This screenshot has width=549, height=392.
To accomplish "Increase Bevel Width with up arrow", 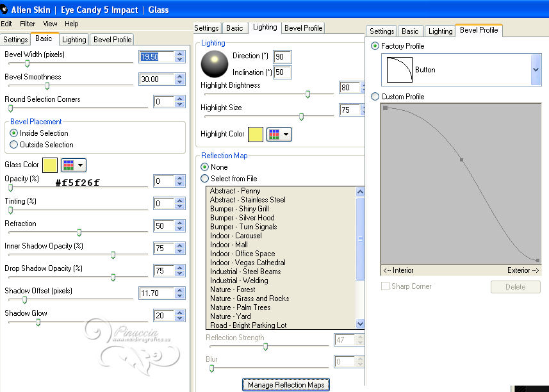I will [180, 54].
